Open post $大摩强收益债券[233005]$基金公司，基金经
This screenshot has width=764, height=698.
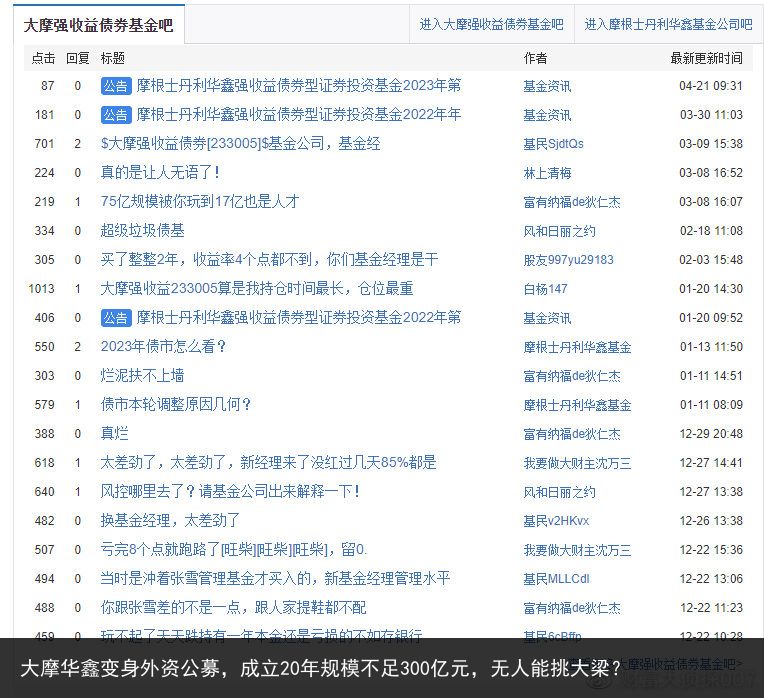pos(240,144)
